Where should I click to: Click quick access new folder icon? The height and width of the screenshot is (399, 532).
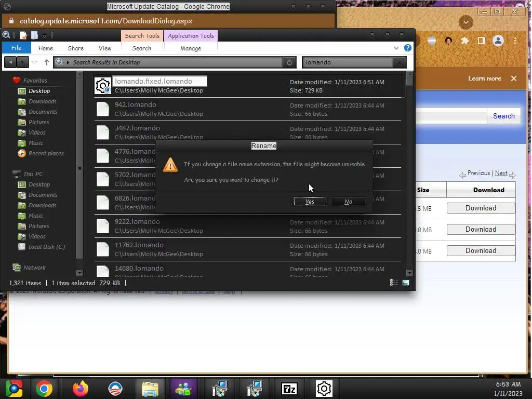34,35
